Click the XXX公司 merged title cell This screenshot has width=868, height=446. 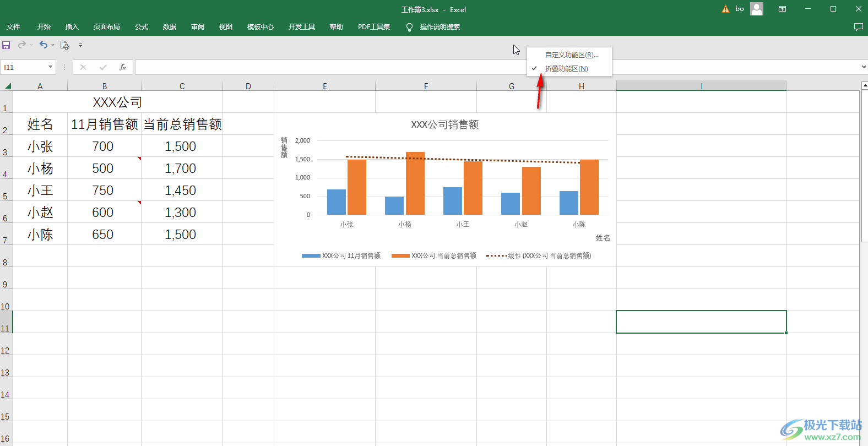[118, 102]
